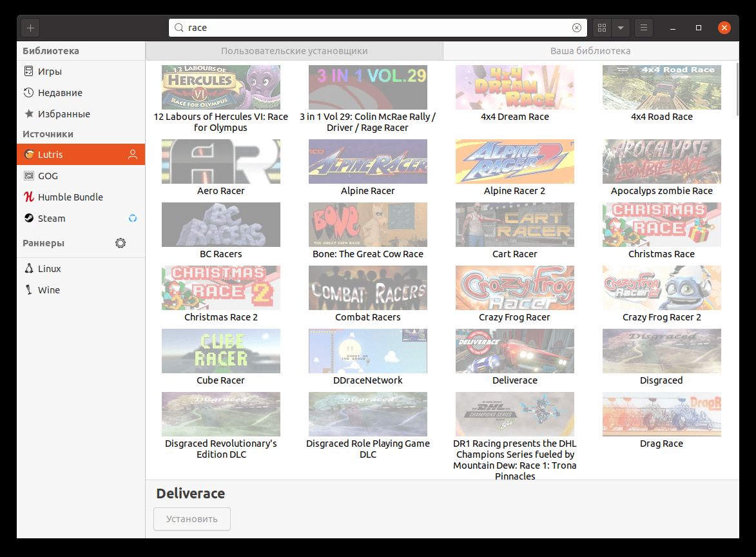The height and width of the screenshot is (557, 756).
Task: Select the GOG source
Action: point(81,175)
